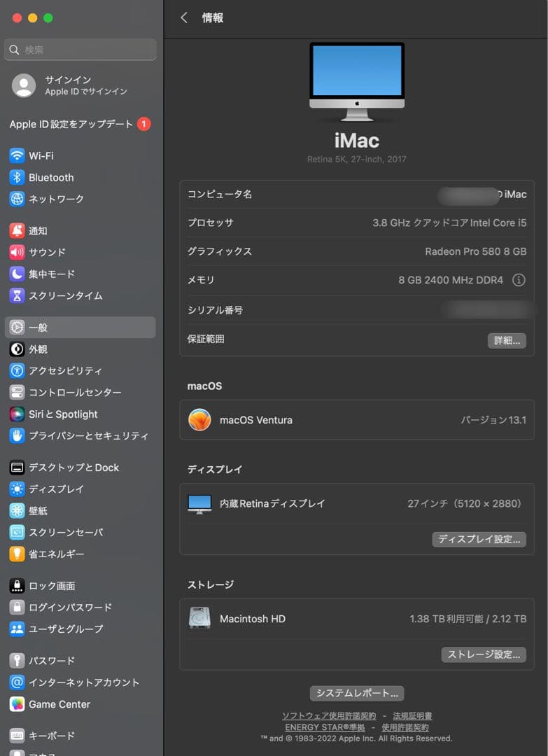548x756 pixels.
Task: Open Game Center icon
Action: tap(17, 704)
